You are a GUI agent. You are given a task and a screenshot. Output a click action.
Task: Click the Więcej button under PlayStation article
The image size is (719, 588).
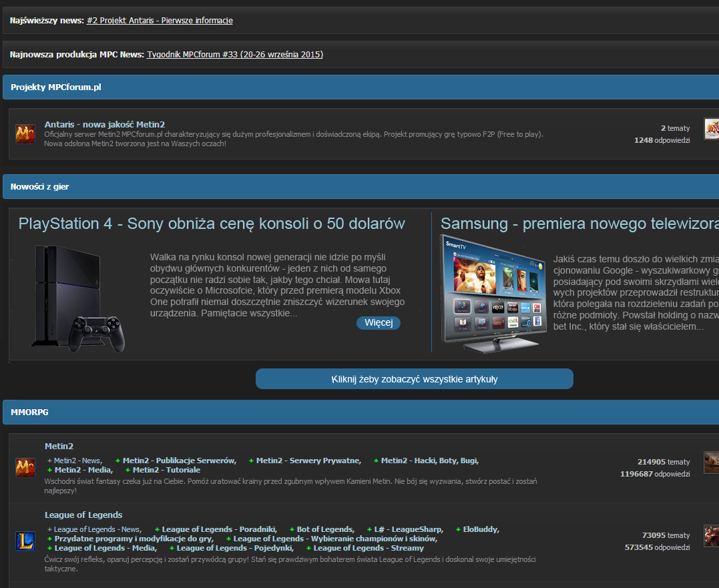click(x=379, y=322)
